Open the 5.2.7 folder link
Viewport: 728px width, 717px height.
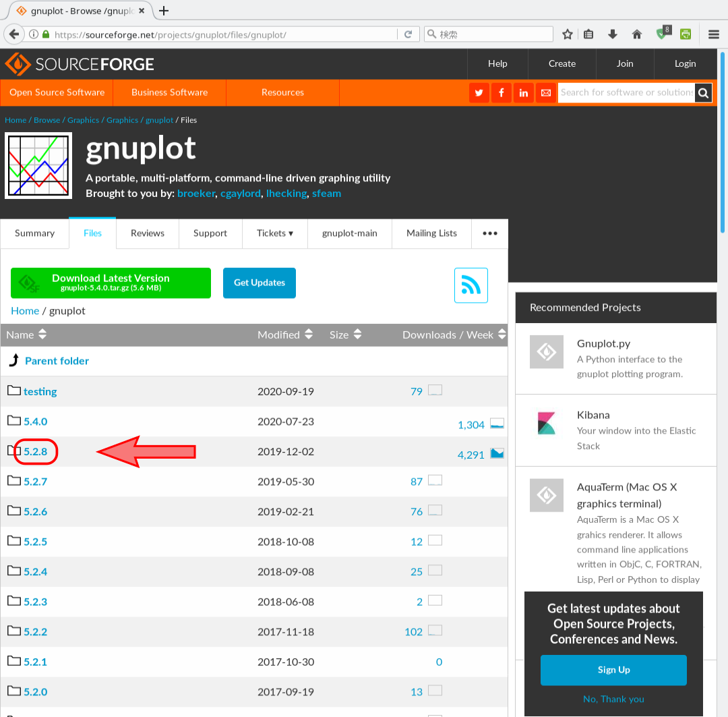[36, 482]
